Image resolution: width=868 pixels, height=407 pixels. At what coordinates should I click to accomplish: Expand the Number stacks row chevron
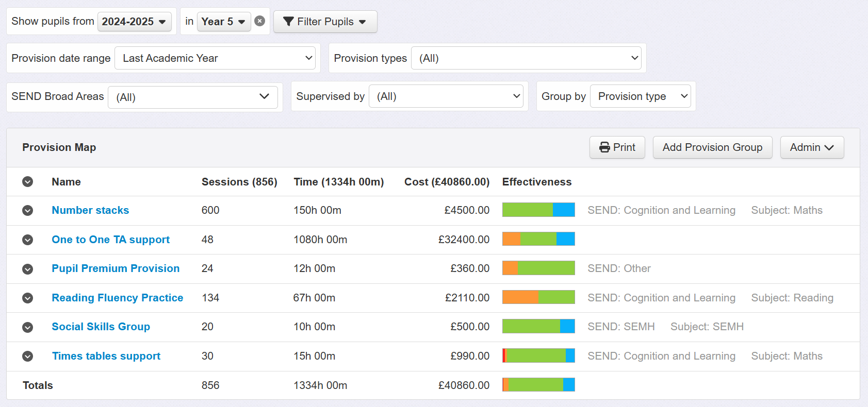(x=28, y=210)
